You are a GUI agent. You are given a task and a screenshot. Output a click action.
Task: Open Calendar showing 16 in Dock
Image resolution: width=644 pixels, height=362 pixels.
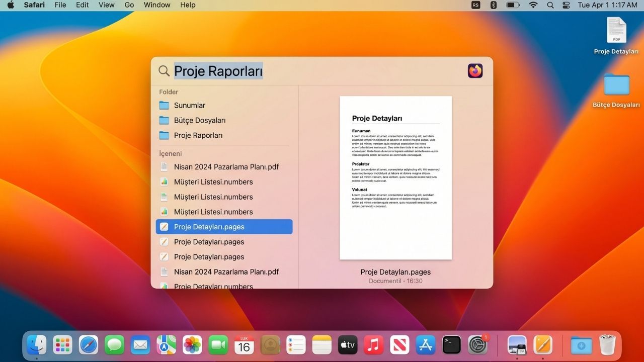click(x=245, y=345)
